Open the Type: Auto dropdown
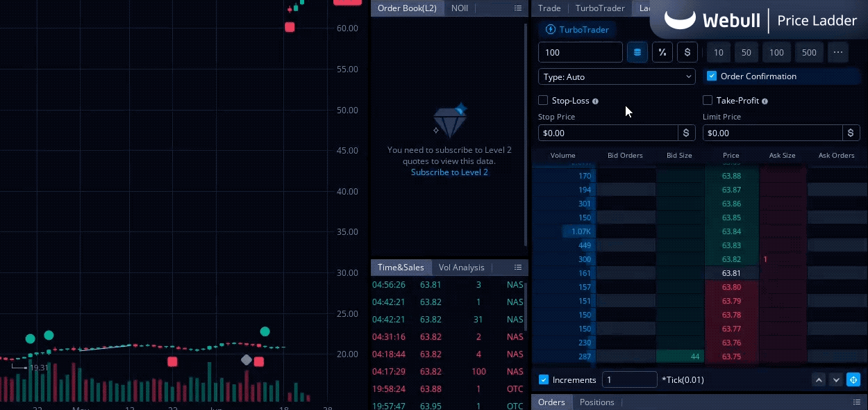The image size is (868, 410). click(617, 77)
